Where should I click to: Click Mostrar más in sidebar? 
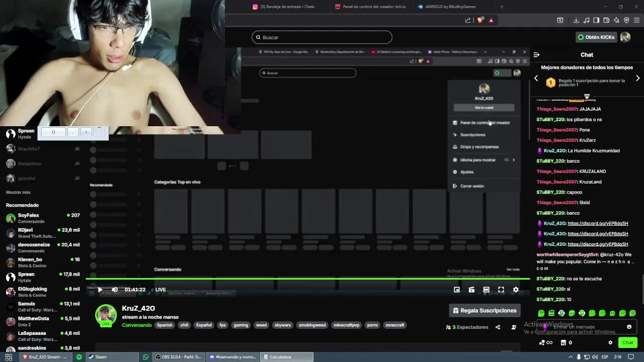tap(18, 192)
